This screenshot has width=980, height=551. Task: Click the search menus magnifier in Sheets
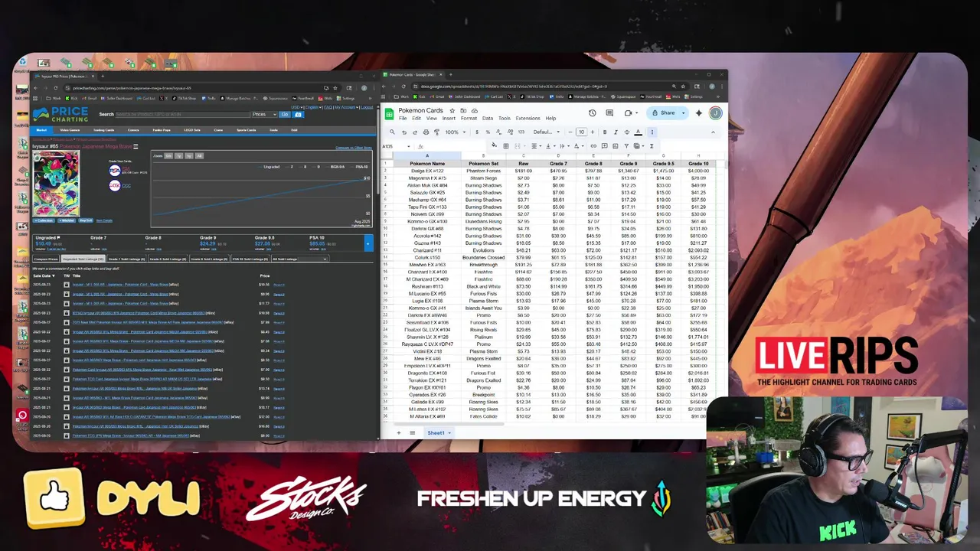click(x=392, y=132)
